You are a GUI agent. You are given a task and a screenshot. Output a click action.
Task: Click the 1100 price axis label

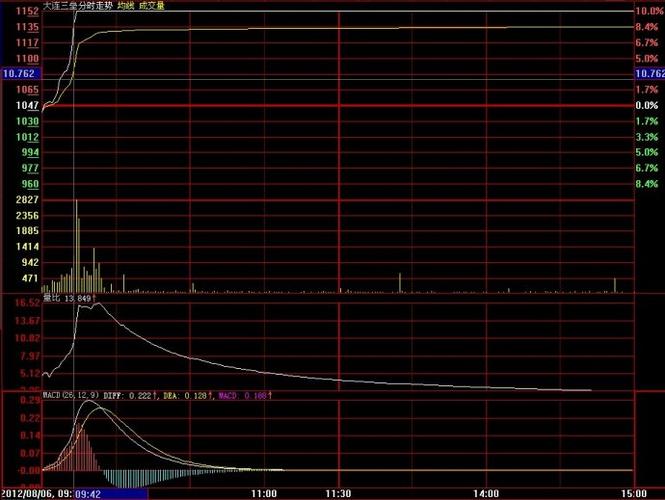click(27, 59)
